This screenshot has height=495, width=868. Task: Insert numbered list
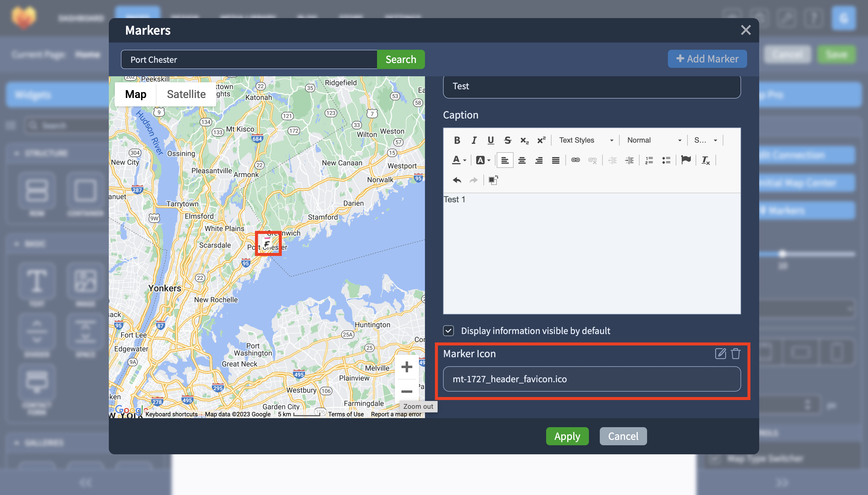[649, 160]
